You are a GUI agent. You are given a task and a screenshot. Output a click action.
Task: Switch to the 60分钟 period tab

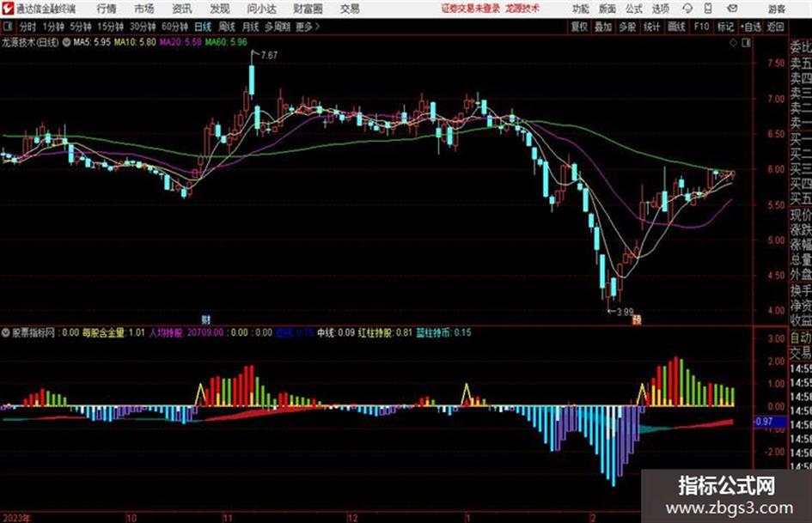(x=174, y=27)
